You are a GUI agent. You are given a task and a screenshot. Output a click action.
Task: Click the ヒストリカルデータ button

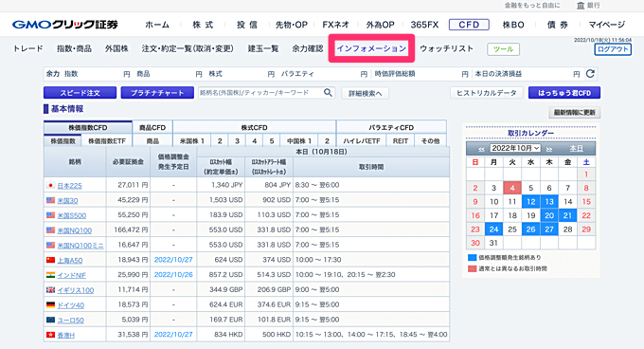(x=487, y=93)
